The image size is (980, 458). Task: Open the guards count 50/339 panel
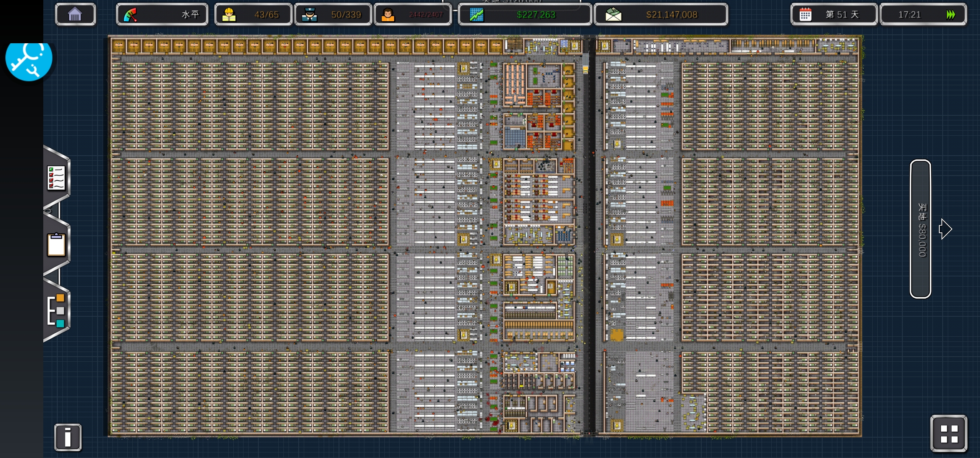click(333, 14)
